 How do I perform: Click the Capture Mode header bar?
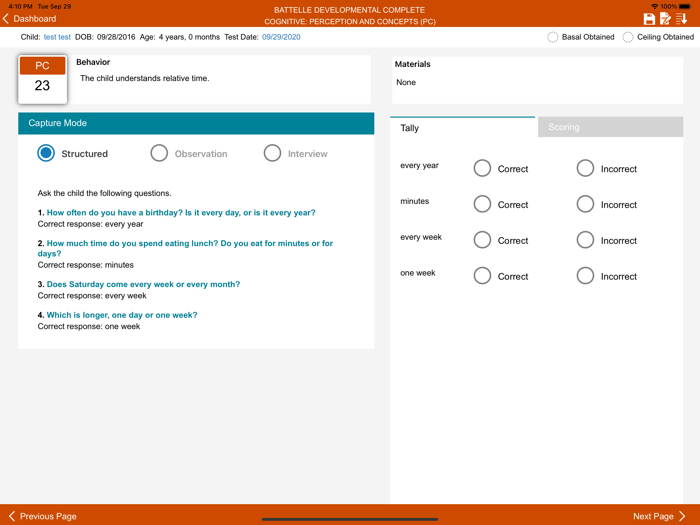click(196, 123)
